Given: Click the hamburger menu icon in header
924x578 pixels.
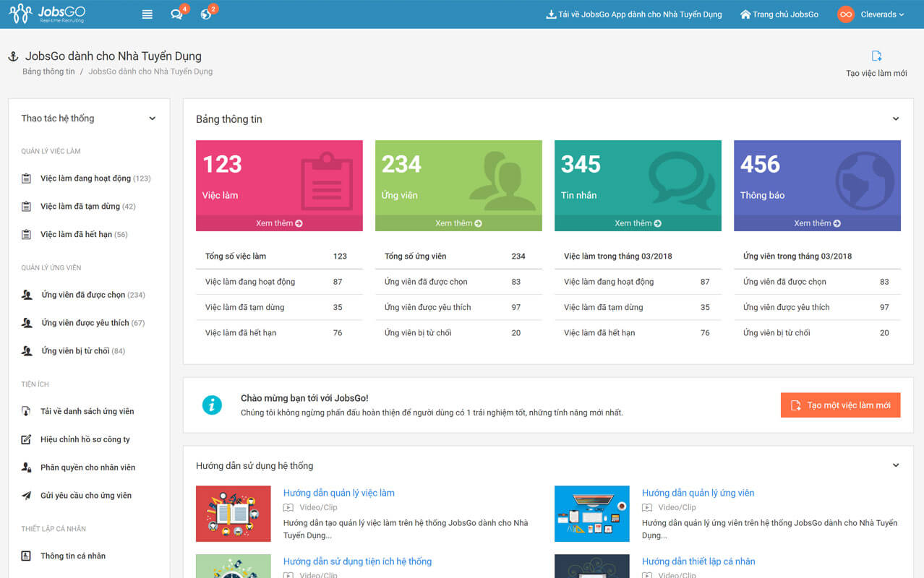Looking at the screenshot, I should 147,14.
